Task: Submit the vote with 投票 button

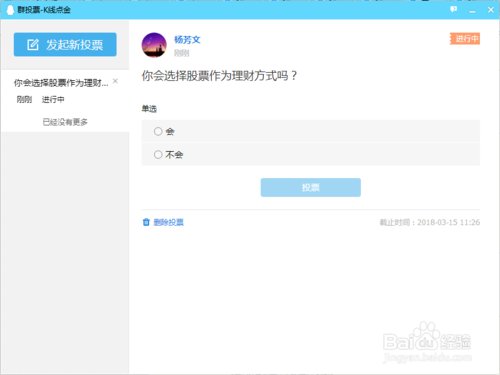Action: 311,187
